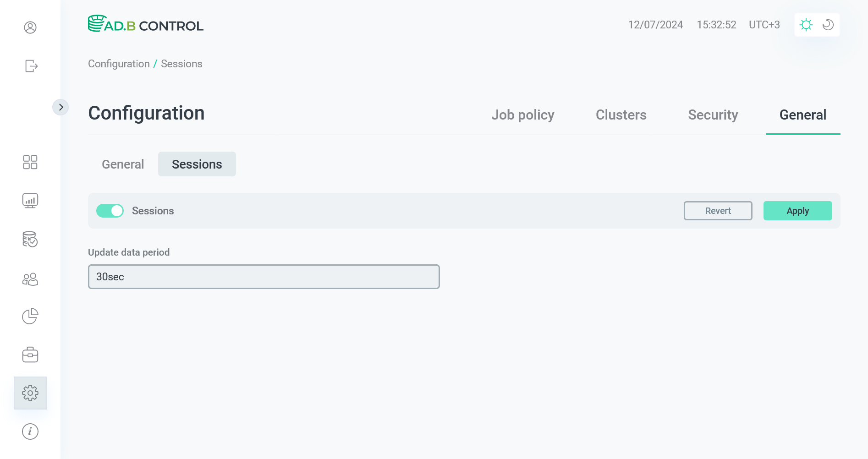Switch to the Job policy tab
This screenshot has height=459, width=868.
click(x=522, y=115)
